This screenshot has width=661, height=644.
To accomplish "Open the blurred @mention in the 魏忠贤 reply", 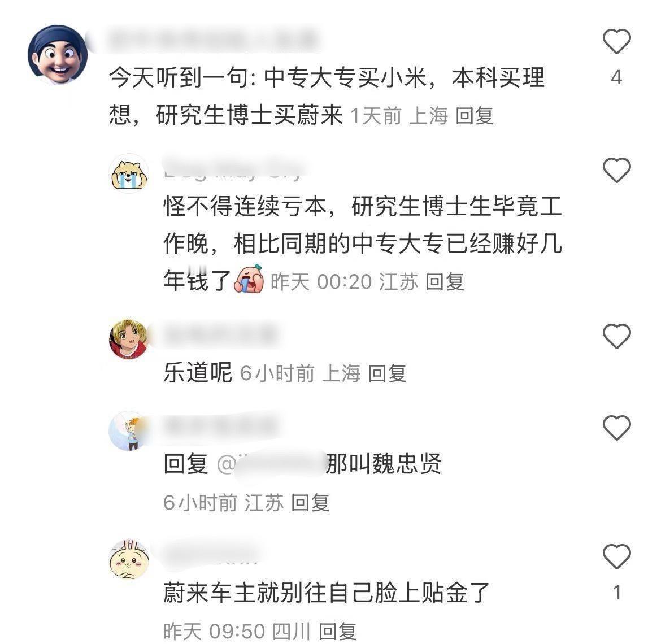I will [x=271, y=464].
